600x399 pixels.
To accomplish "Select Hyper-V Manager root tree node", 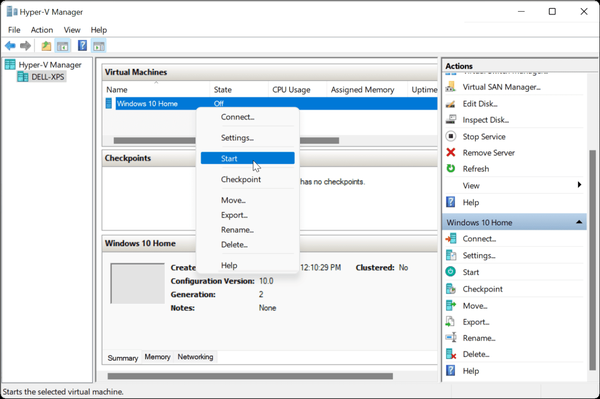I will (x=50, y=65).
